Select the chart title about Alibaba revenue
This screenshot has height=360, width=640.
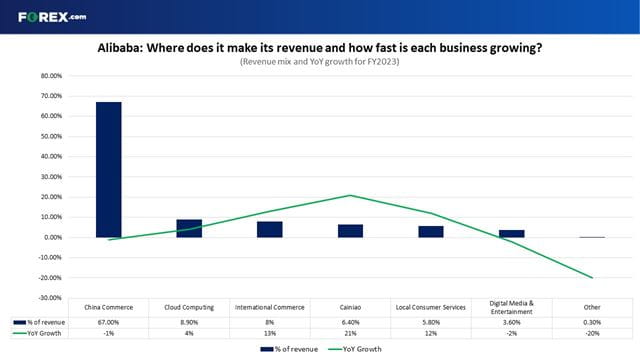[320, 48]
